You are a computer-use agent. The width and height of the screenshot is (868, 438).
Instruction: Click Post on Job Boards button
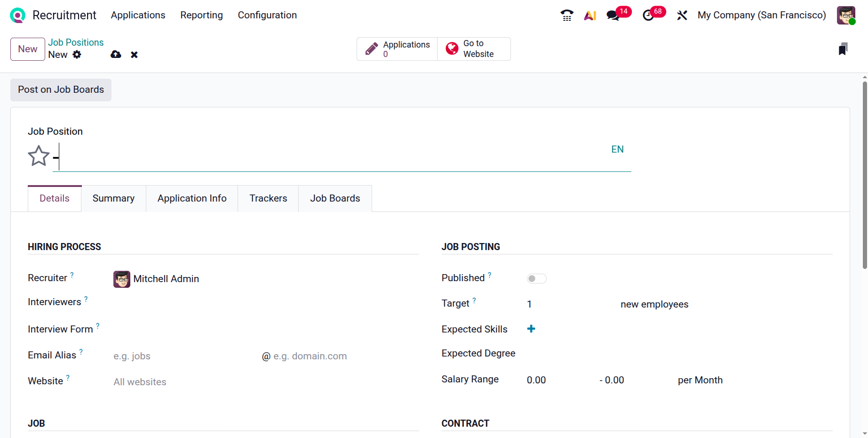[x=61, y=89]
